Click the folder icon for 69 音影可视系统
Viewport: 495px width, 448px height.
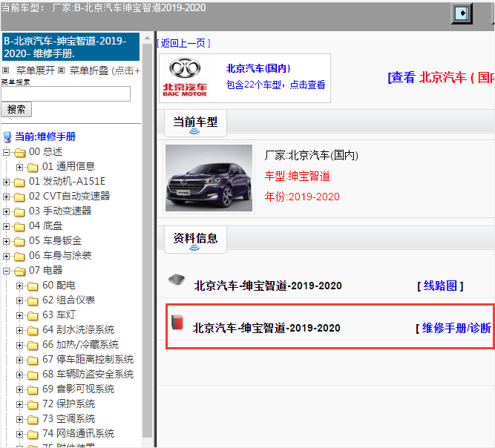[33, 390]
